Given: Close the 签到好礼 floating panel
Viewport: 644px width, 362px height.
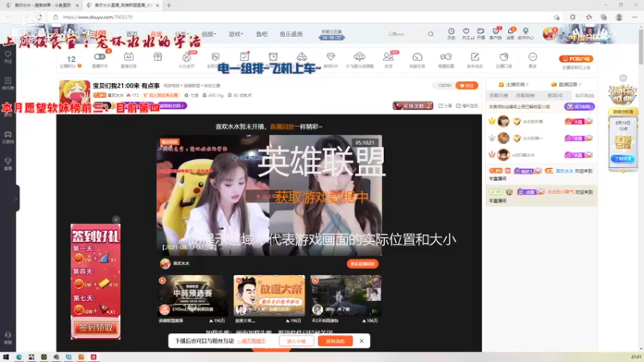Looking at the screenshot, I should click(x=116, y=220).
